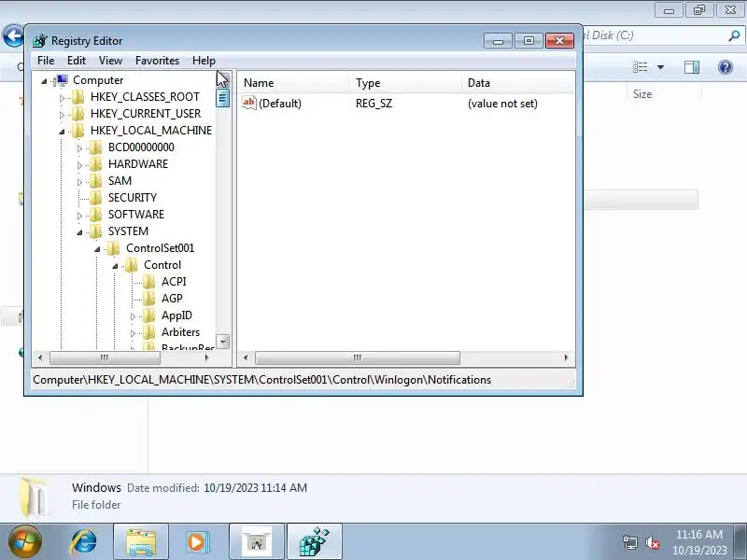This screenshot has height=560, width=747.
Task: Open the Windows Start menu
Action: (x=25, y=542)
